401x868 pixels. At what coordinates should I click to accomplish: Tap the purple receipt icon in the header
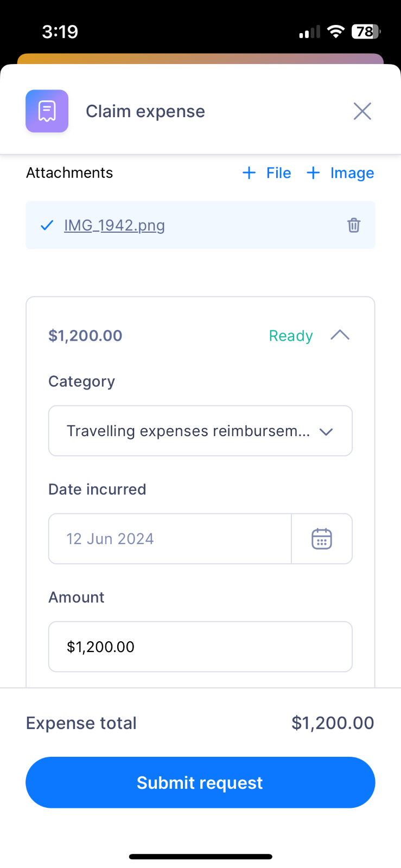point(47,111)
